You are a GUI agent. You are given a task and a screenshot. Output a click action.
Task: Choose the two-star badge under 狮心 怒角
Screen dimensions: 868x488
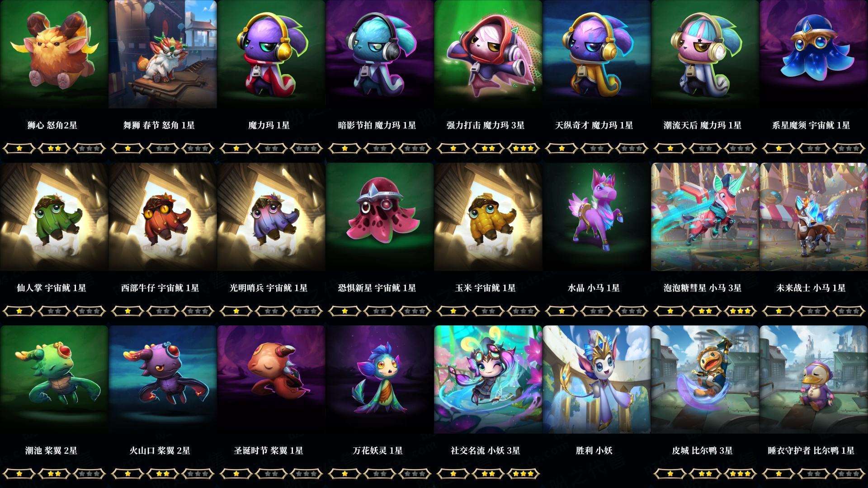click(54, 148)
